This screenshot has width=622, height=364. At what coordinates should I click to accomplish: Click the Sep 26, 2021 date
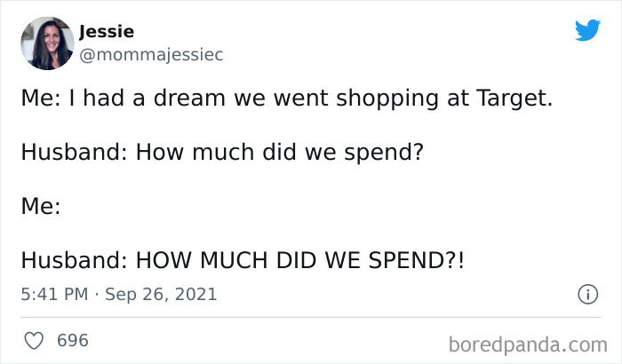(x=161, y=294)
